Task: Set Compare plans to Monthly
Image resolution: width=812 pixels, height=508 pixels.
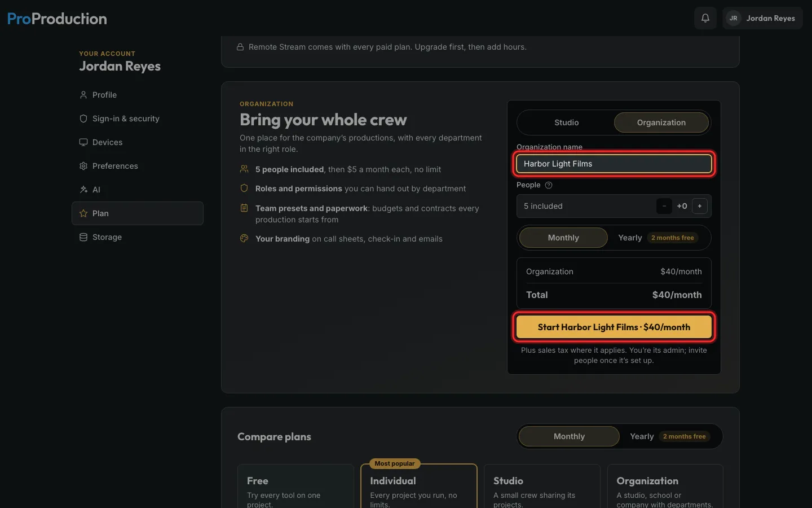Action: coord(569,436)
